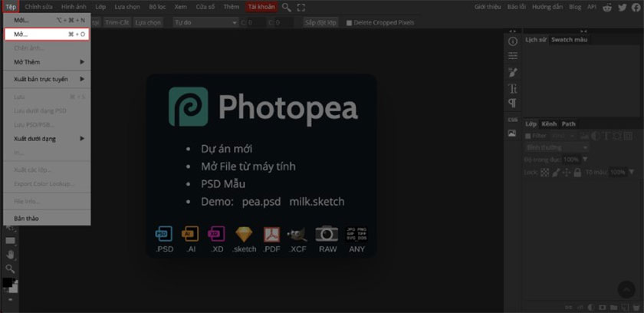644x313 pixels.
Task: Open the pea.psd demo link
Action: [261, 202]
